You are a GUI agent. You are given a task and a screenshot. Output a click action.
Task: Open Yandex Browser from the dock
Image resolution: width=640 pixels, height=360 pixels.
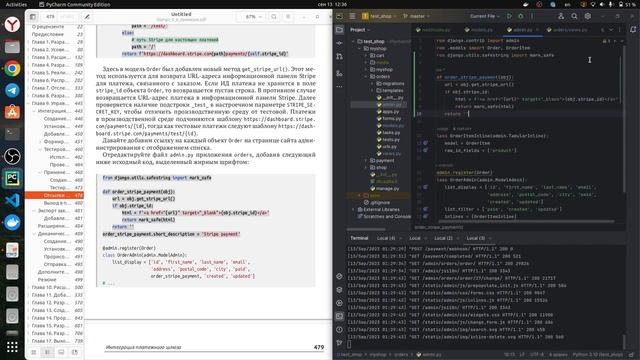pos(12,24)
